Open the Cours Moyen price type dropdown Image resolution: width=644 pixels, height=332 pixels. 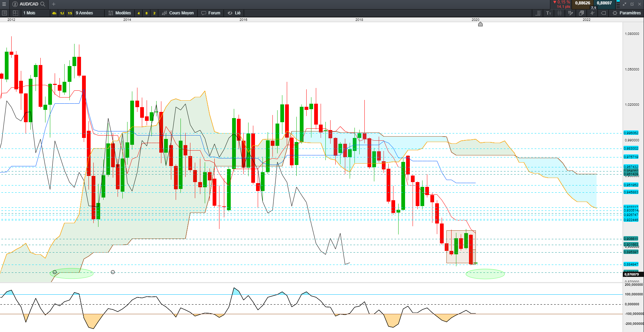pos(182,13)
